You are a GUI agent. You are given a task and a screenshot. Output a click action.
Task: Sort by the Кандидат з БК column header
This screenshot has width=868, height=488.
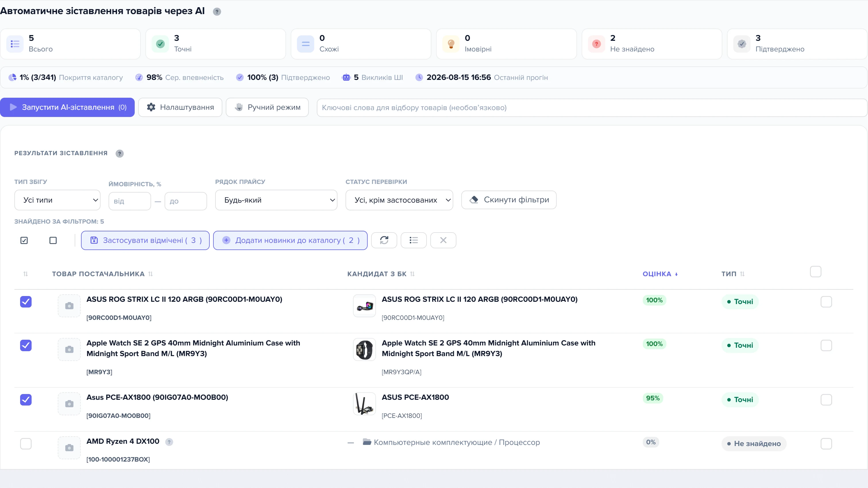click(x=381, y=274)
